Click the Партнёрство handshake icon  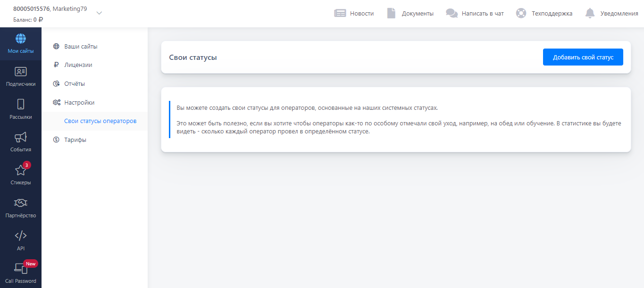click(21, 203)
